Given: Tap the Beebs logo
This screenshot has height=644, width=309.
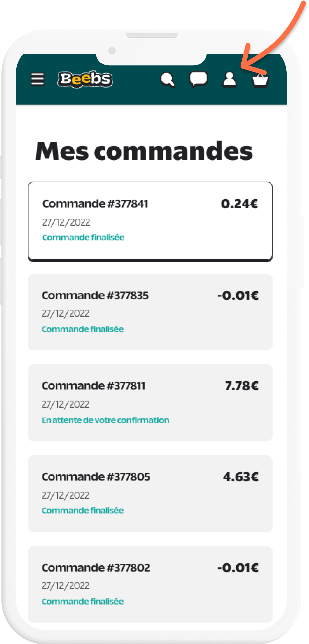Looking at the screenshot, I should coord(85,79).
